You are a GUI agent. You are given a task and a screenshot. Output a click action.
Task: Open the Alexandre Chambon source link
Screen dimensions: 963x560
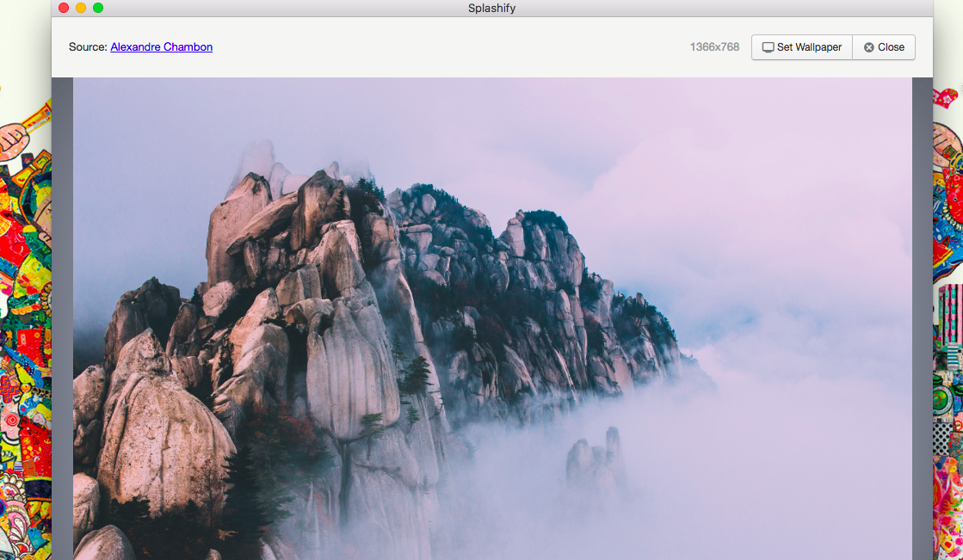click(162, 46)
